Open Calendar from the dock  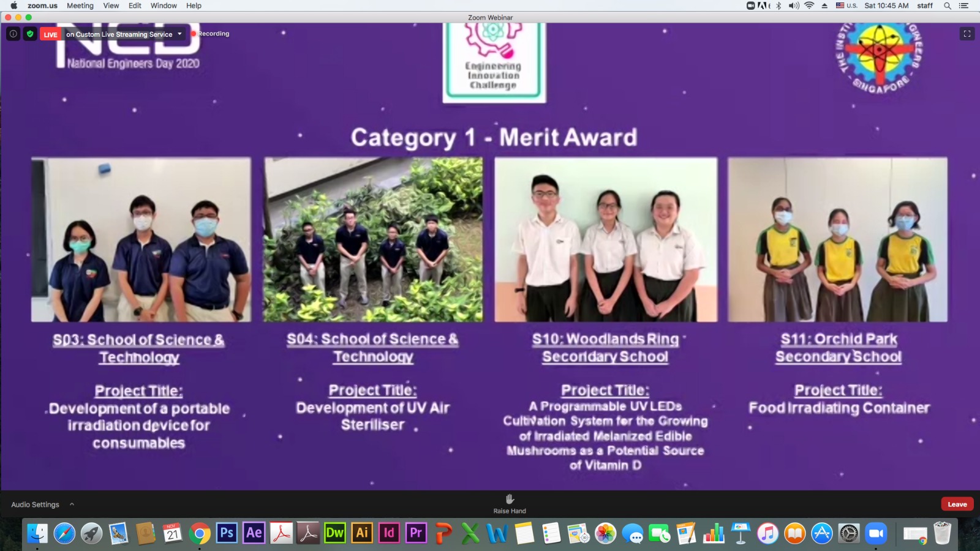tap(172, 533)
